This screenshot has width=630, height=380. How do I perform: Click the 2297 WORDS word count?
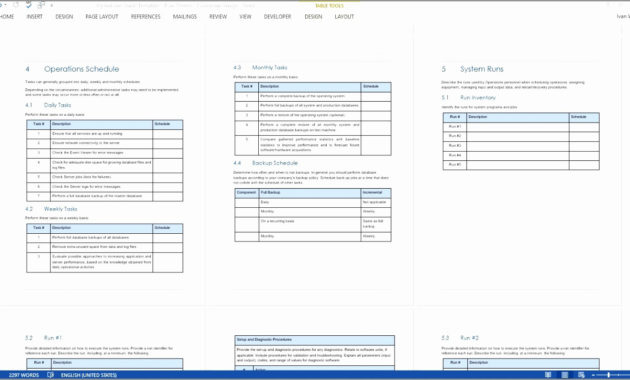pos(24,375)
